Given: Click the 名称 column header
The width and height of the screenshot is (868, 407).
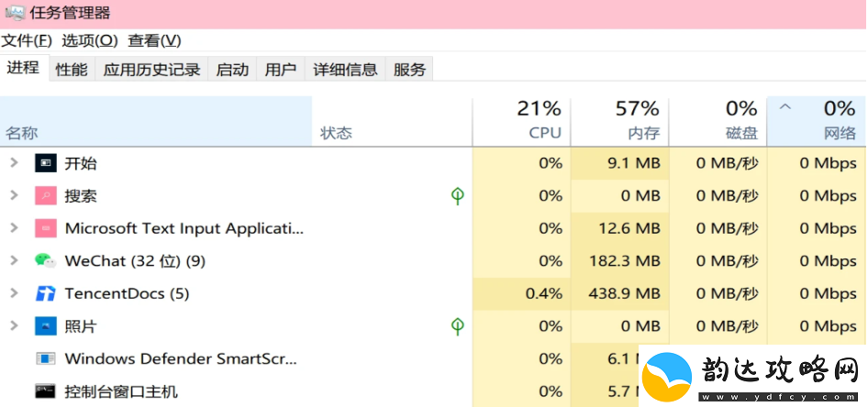Looking at the screenshot, I should point(156,121).
